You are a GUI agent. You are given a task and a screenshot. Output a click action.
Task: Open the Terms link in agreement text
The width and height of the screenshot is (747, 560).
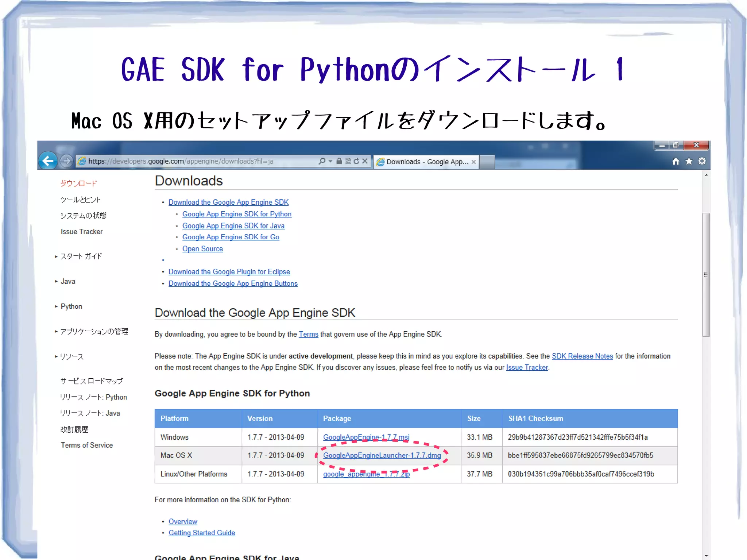point(309,334)
